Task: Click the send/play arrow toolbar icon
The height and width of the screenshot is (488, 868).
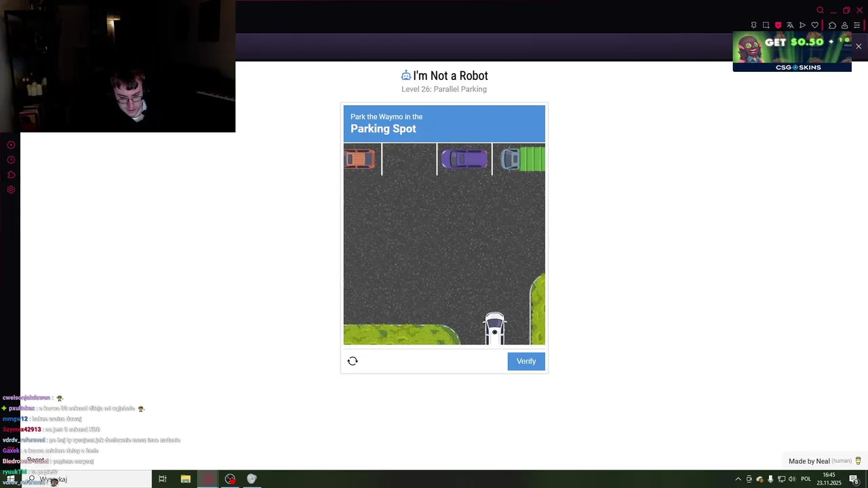Action: tap(802, 25)
